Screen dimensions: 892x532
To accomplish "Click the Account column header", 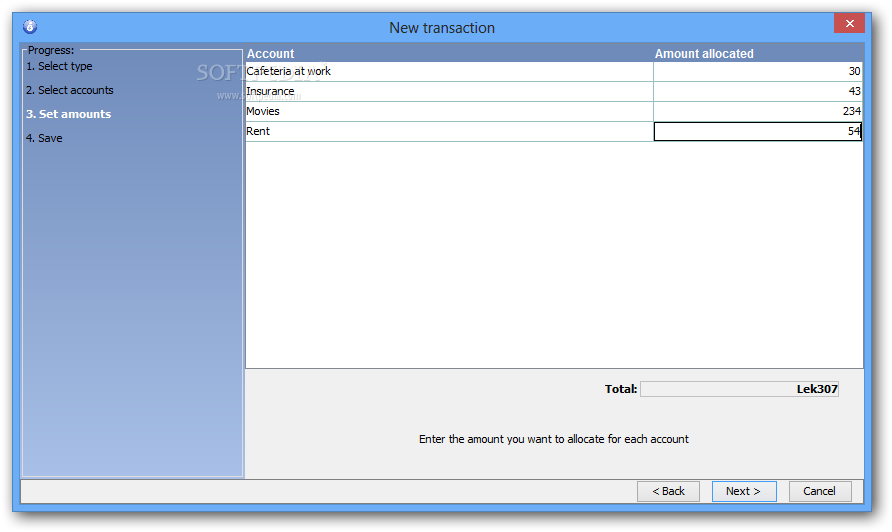I will pyautogui.click(x=449, y=53).
